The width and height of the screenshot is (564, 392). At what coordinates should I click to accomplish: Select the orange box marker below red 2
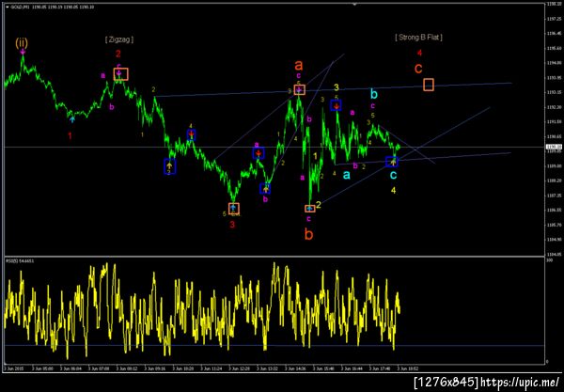120,74
